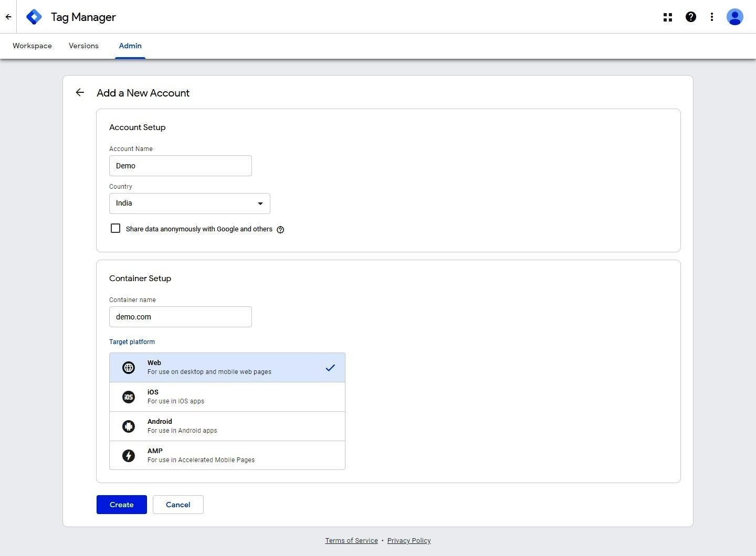Expand the Country dropdown showing India
The height and width of the screenshot is (556, 756).
(x=190, y=204)
